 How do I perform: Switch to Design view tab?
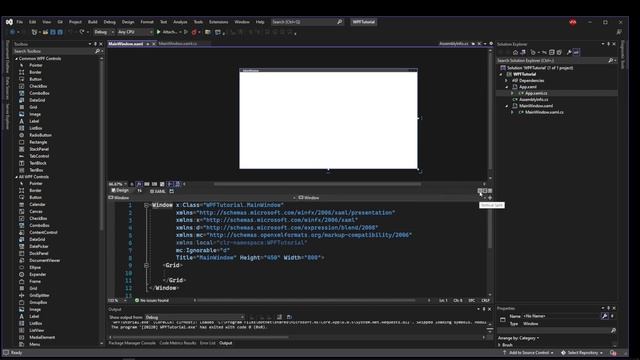[x=120, y=191]
